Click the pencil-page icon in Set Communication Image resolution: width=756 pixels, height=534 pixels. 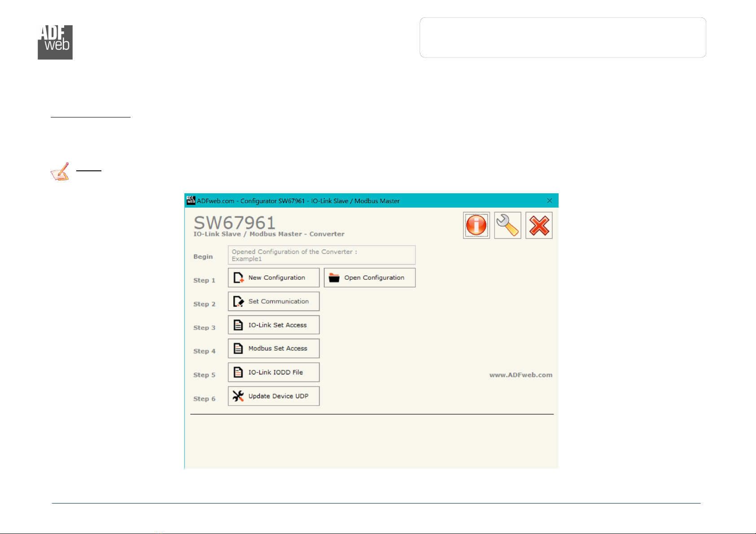[239, 301]
